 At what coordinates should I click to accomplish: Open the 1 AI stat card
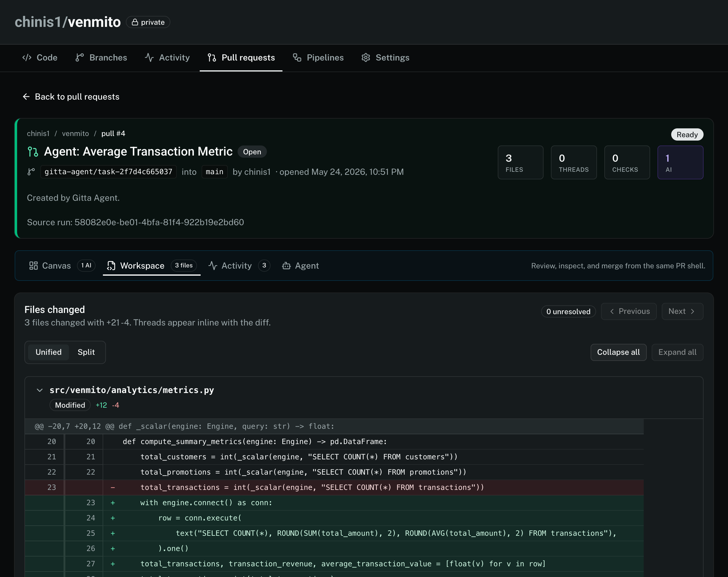coord(680,163)
